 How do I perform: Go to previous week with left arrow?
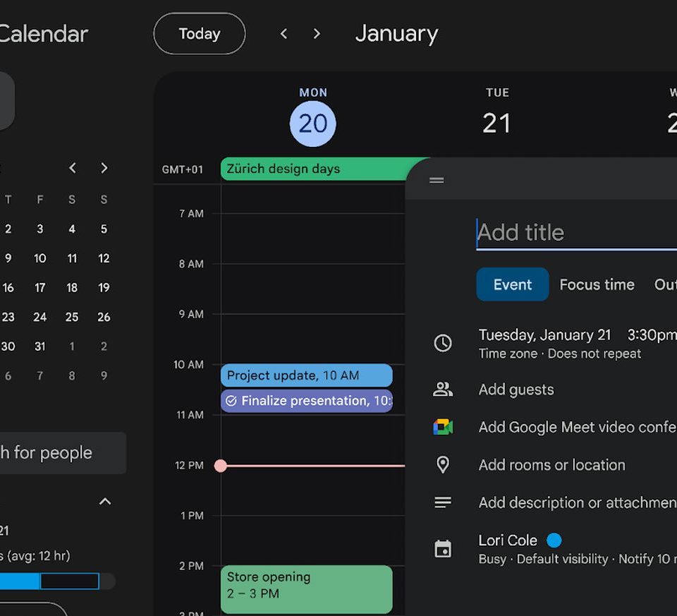284,34
